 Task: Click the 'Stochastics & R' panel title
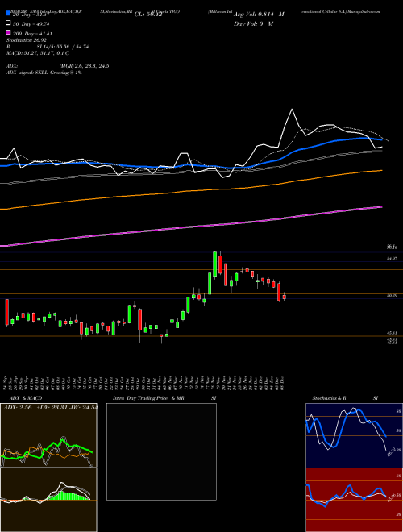tap(329, 398)
